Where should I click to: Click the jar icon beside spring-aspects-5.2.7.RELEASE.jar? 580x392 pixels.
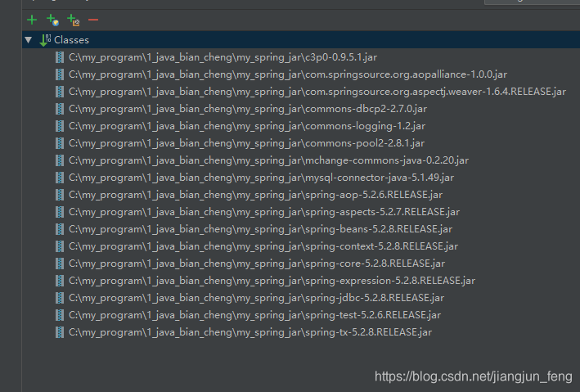coord(60,212)
